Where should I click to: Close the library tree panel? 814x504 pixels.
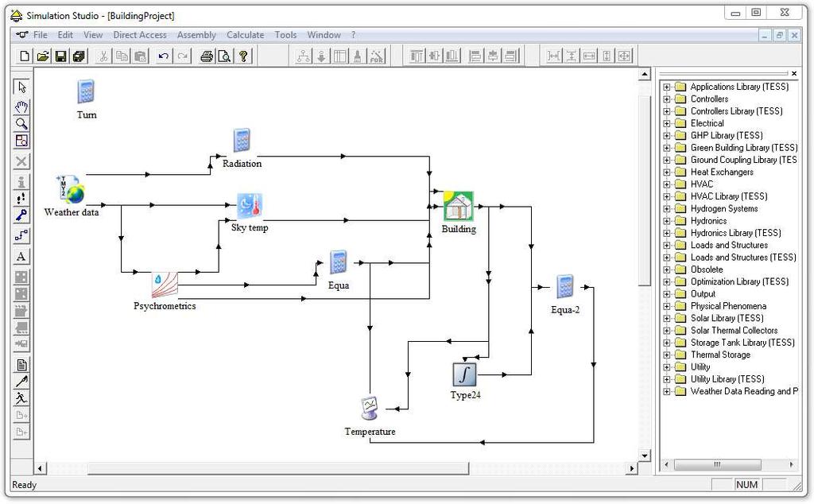(794, 74)
